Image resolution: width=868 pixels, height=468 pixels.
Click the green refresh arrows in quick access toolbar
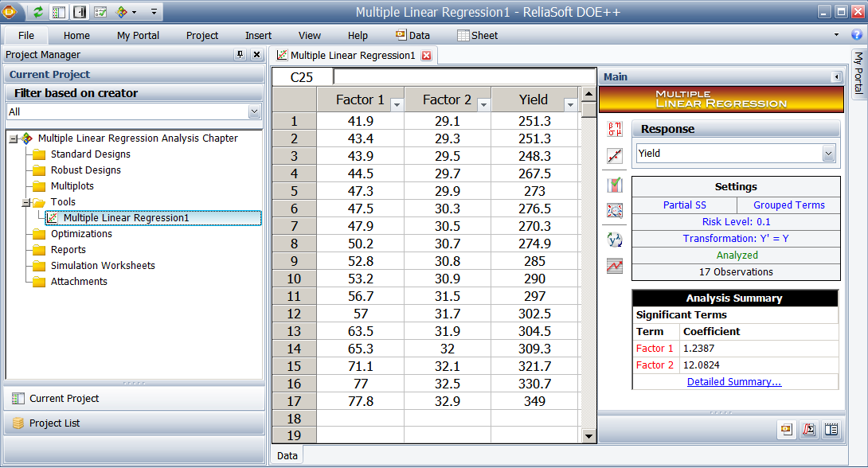(37, 12)
